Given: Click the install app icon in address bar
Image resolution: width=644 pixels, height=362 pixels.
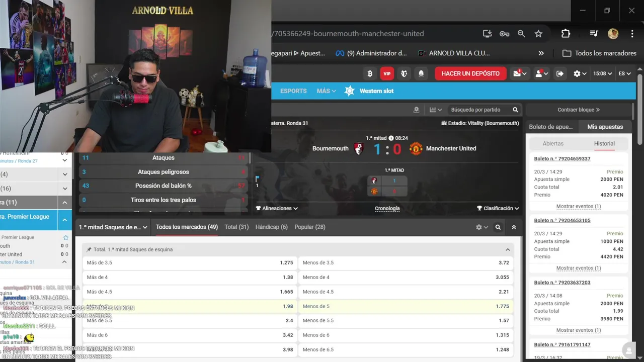Looking at the screenshot, I should [487, 34].
